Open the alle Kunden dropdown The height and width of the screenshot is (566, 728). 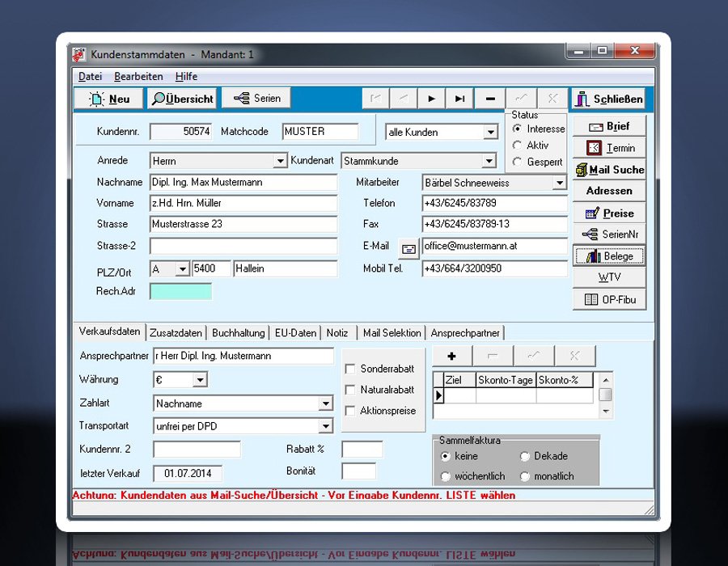coord(491,133)
